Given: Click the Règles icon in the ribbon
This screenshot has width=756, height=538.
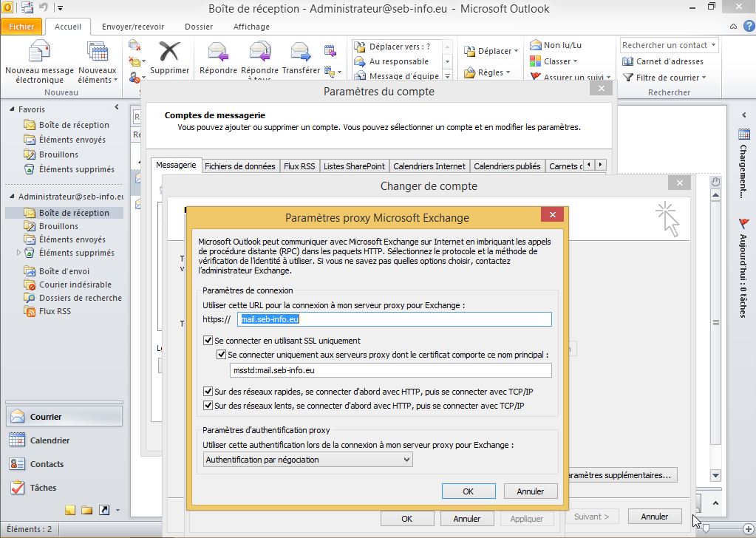Looking at the screenshot, I should (x=469, y=72).
